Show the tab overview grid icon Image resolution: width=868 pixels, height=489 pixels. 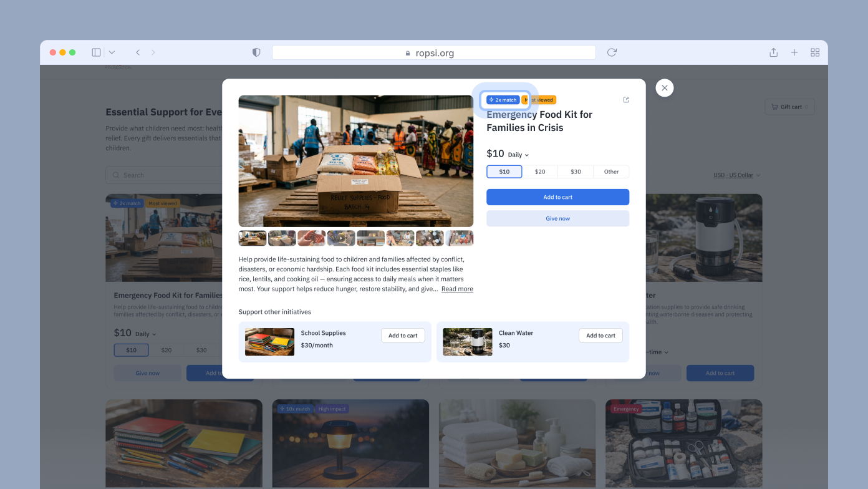click(x=815, y=52)
